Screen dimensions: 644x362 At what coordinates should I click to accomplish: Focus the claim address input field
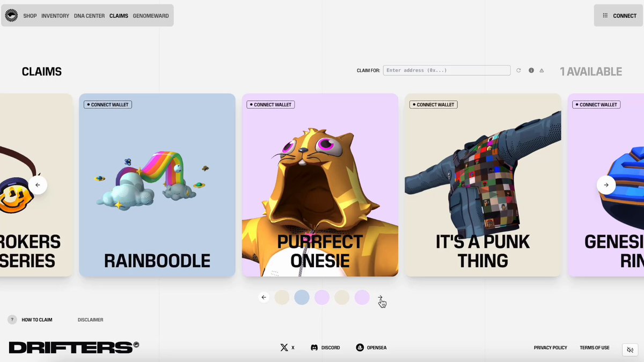[447, 70]
